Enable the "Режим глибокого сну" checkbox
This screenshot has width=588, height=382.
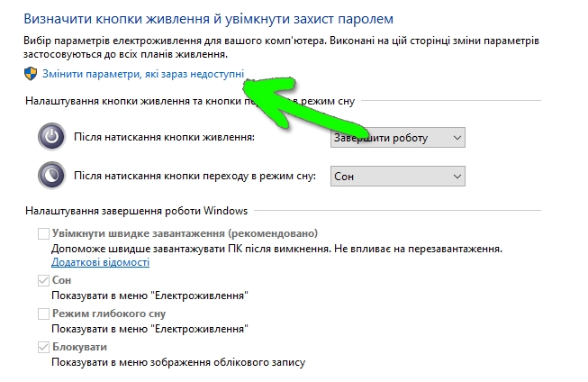43,314
